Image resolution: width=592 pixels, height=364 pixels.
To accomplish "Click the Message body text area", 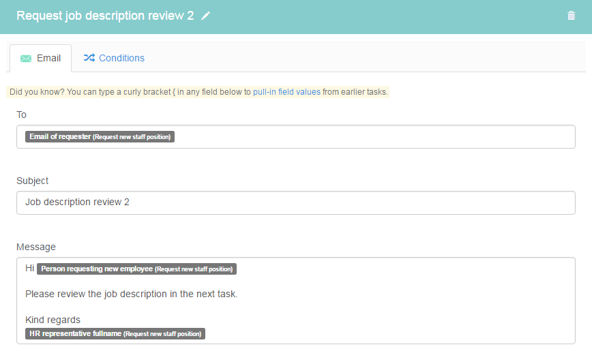I will click(x=295, y=301).
